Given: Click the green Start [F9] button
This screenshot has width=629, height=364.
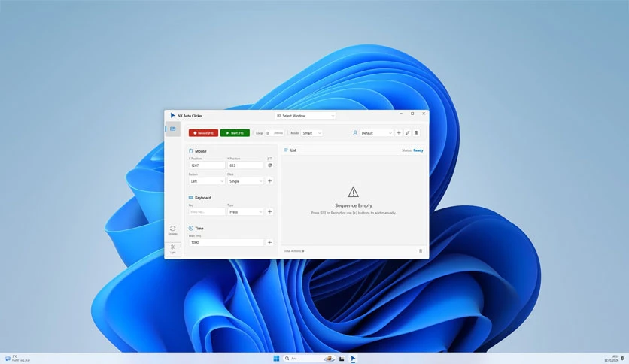Looking at the screenshot, I should [x=235, y=133].
